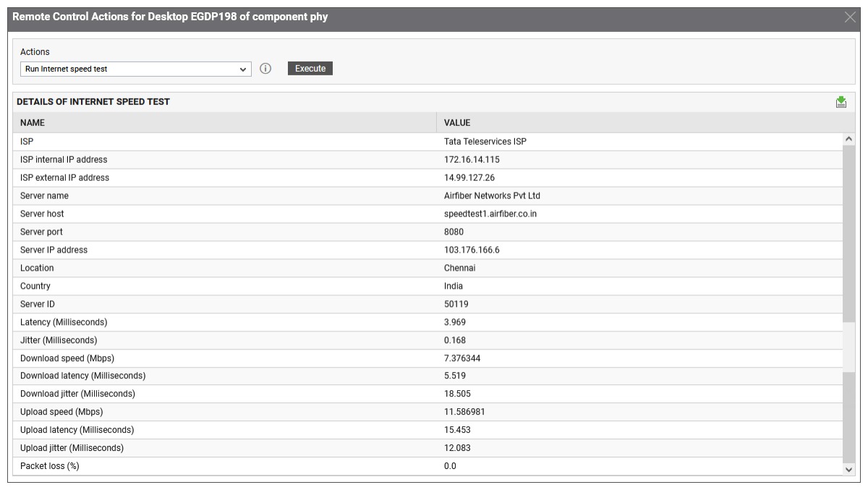Select the Server IP address 103.176.166.6

click(x=472, y=250)
